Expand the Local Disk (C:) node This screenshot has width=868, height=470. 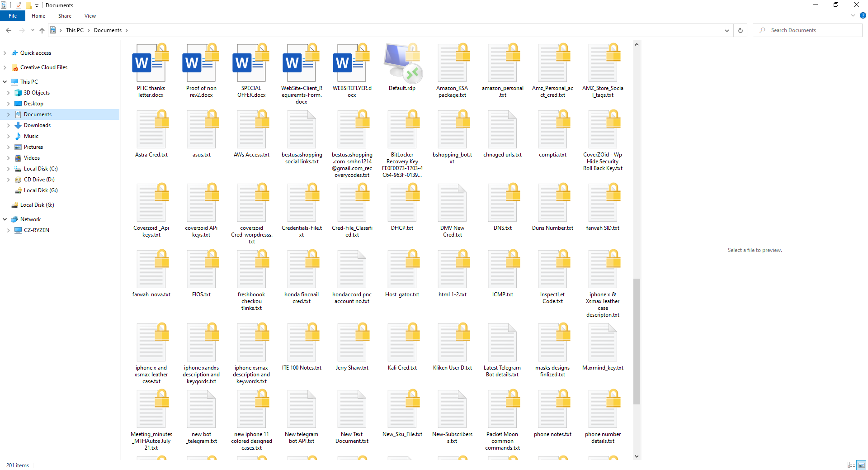click(8, 169)
